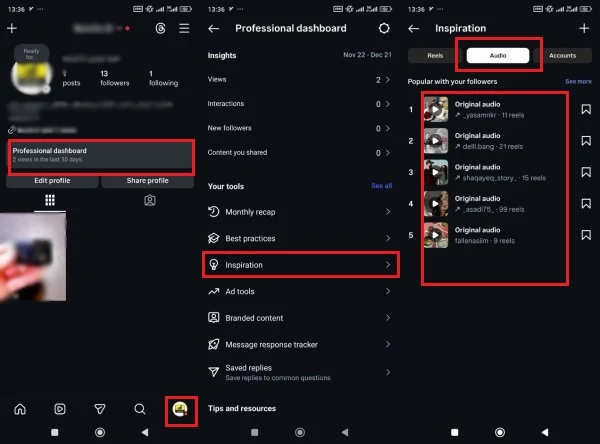Tap Android back button under profile screen
Image resolution: width=600 pixels, height=444 pixels.
[x=145, y=433]
